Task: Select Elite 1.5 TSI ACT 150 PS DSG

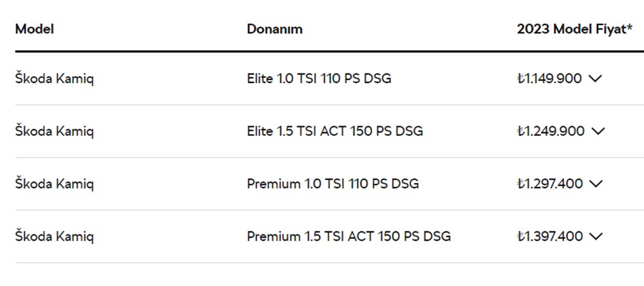Action: click(335, 131)
